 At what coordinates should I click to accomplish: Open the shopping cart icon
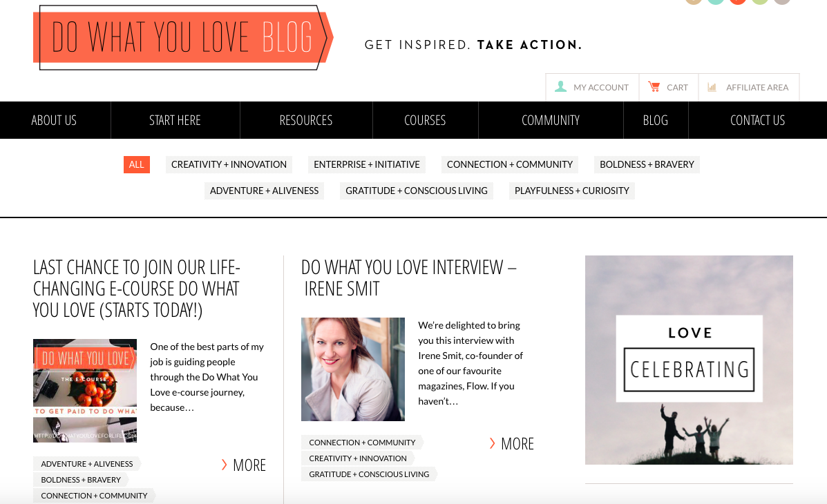point(654,86)
